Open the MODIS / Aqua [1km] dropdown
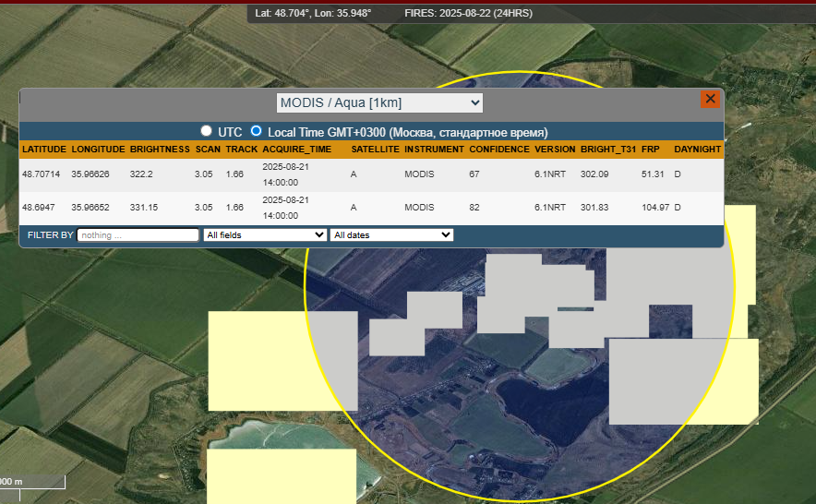This screenshot has height=504, width=816. 379,102
